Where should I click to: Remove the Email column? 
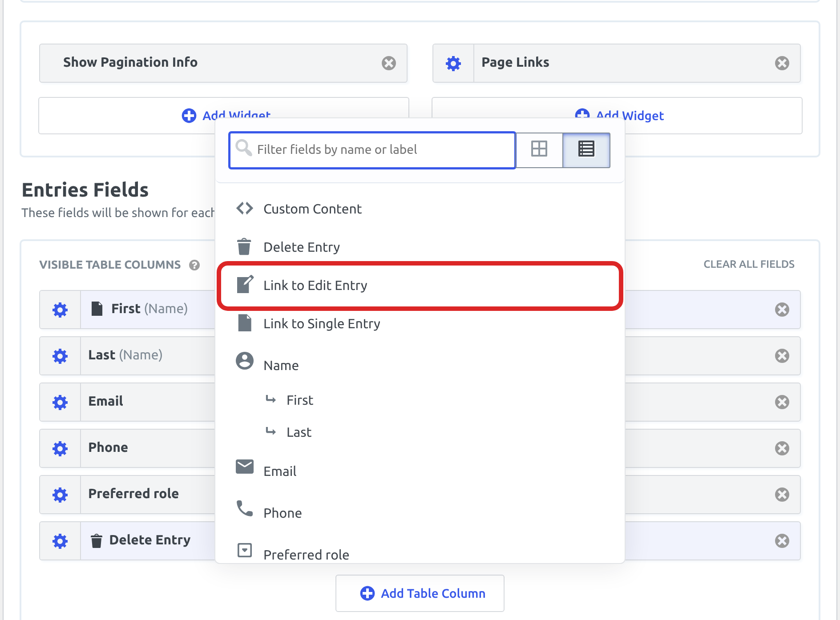782,402
